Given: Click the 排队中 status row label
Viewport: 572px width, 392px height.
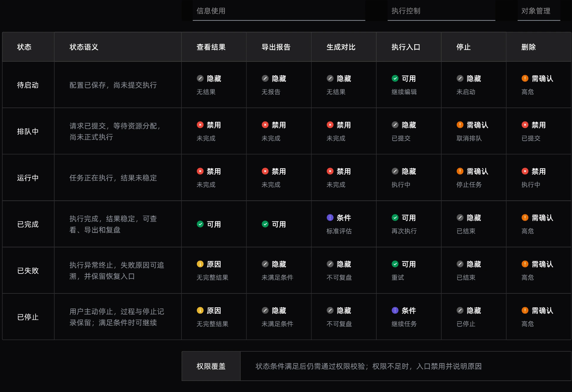Looking at the screenshot, I should [28, 132].
